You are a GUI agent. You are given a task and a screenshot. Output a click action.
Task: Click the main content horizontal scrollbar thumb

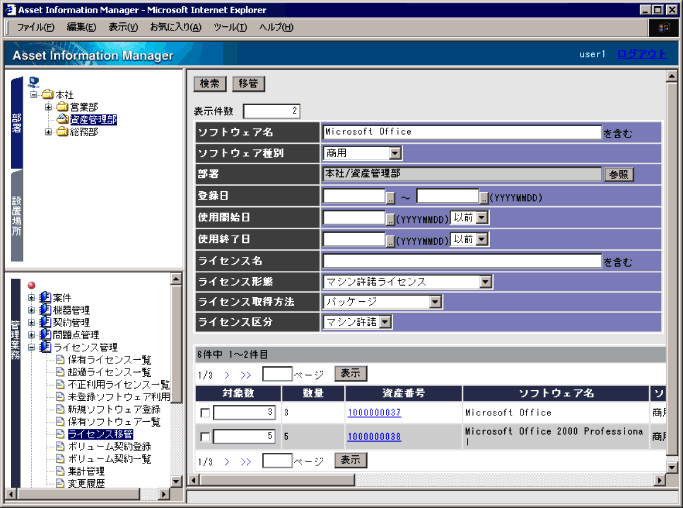pos(277,480)
